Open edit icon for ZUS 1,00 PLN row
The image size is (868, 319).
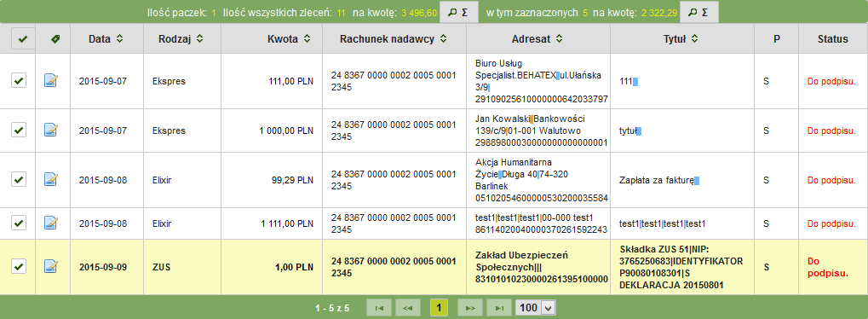(x=51, y=266)
